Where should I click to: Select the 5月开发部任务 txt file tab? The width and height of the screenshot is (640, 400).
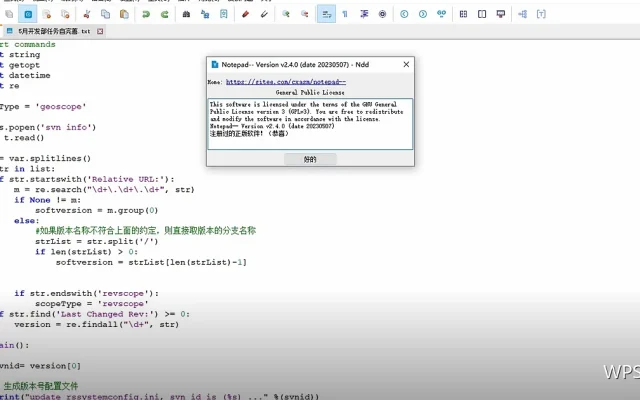[x=54, y=31]
